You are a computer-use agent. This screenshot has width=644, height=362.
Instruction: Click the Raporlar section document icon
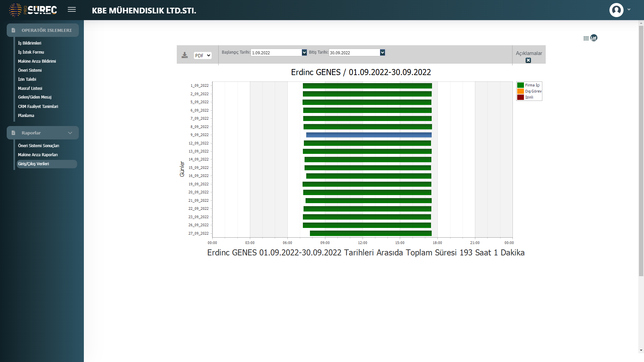click(13, 133)
